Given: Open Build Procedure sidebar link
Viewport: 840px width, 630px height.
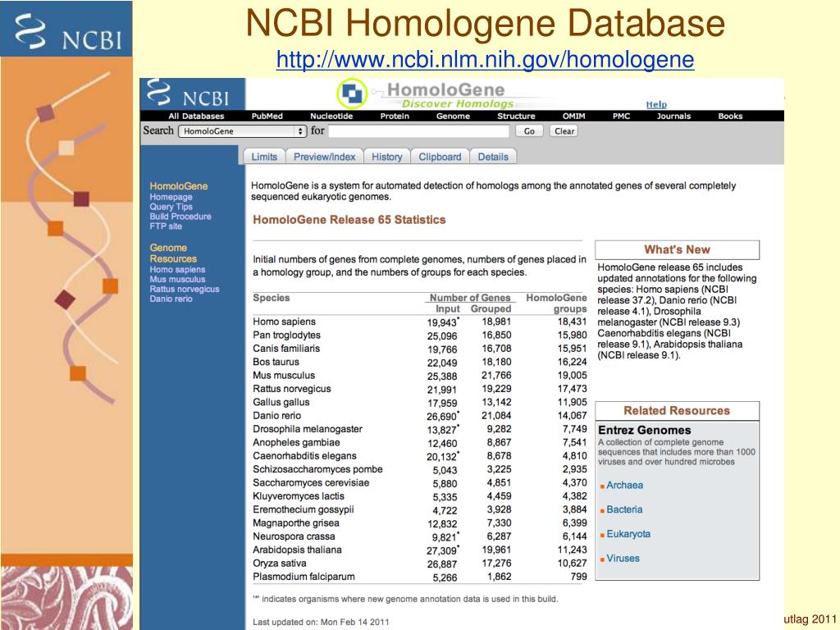Looking at the screenshot, I should [x=180, y=217].
